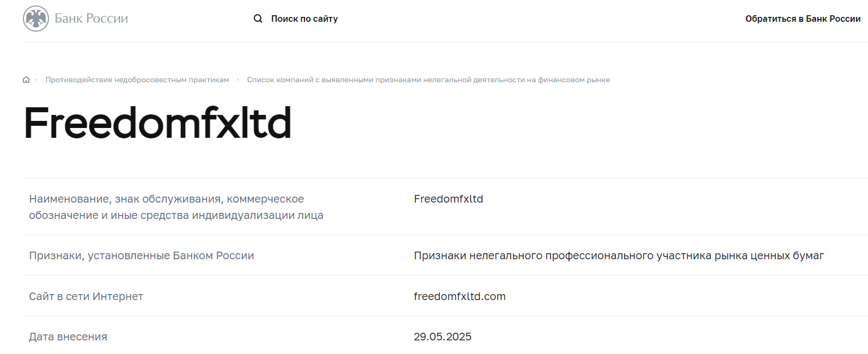Click the large "Freedomfxltd" page heading
This screenshot has width=868, height=354.
click(x=158, y=123)
